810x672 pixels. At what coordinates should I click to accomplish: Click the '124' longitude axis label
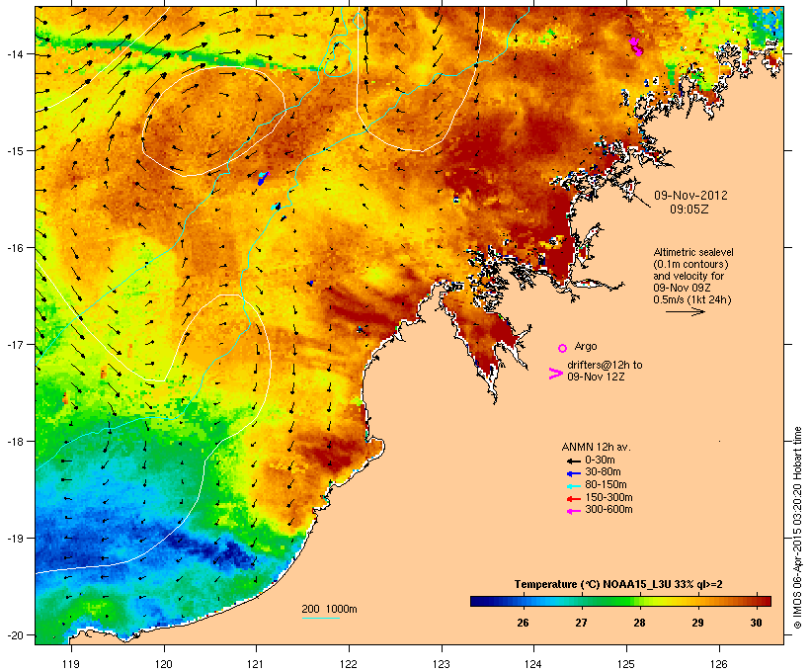pos(533,664)
